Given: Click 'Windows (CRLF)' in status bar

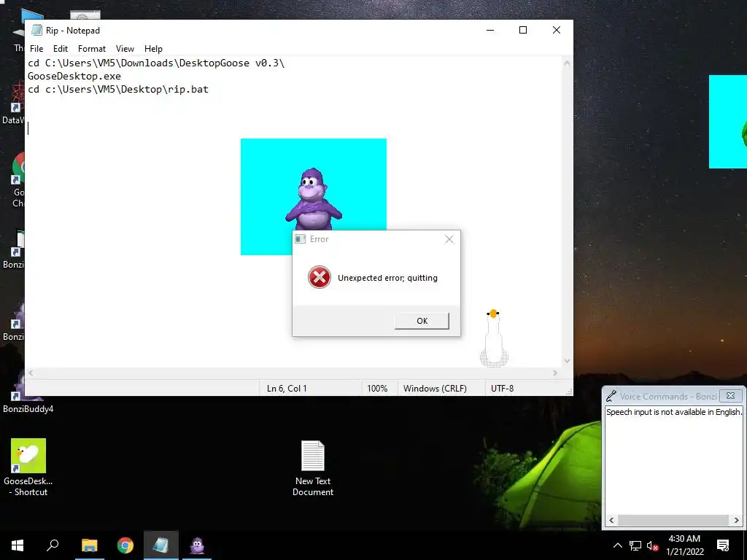Looking at the screenshot, I should coord(435,389).
